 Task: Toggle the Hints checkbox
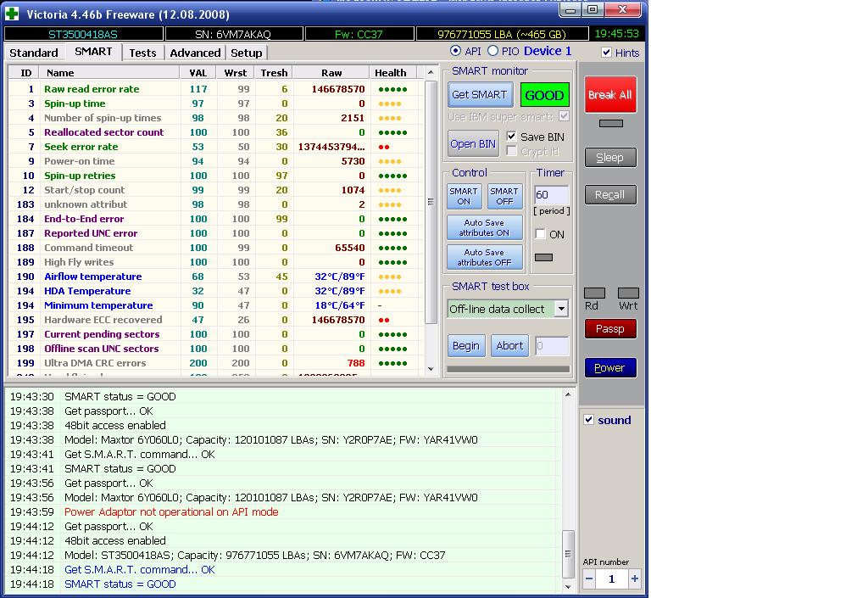pos(607,53)
